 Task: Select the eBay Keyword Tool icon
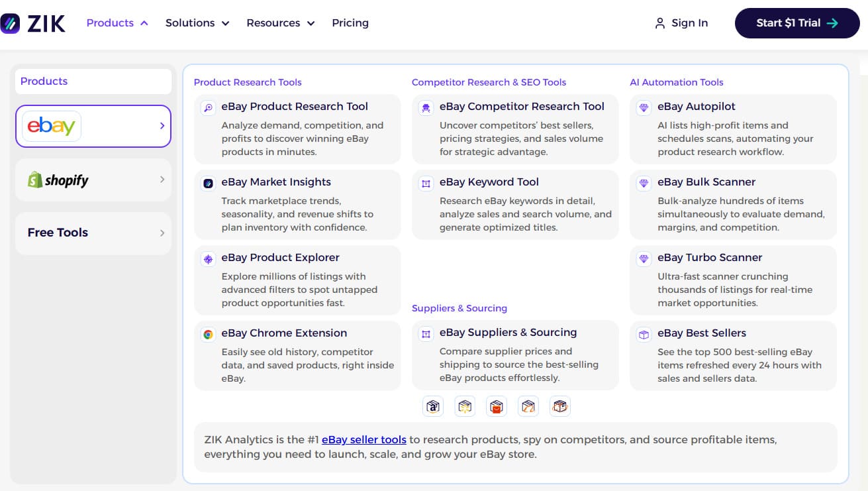click(x=426, y=183)
